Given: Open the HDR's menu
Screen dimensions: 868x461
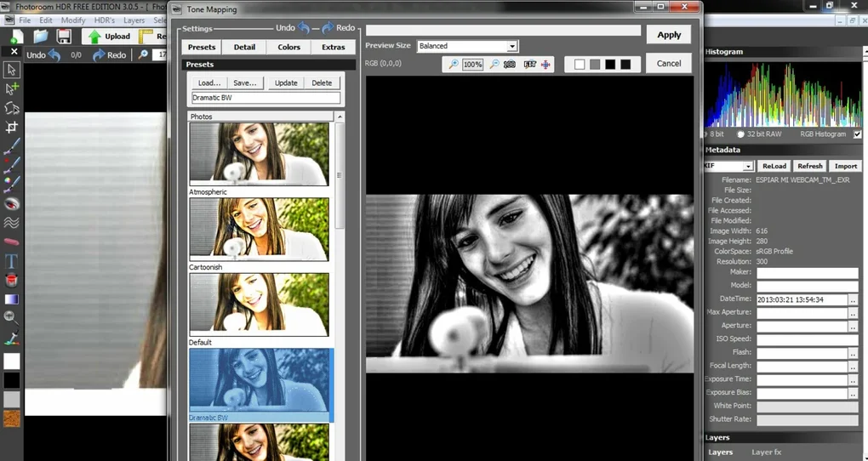Looking at the screenshot, I should pyautogui.click(x=105, y=20).
